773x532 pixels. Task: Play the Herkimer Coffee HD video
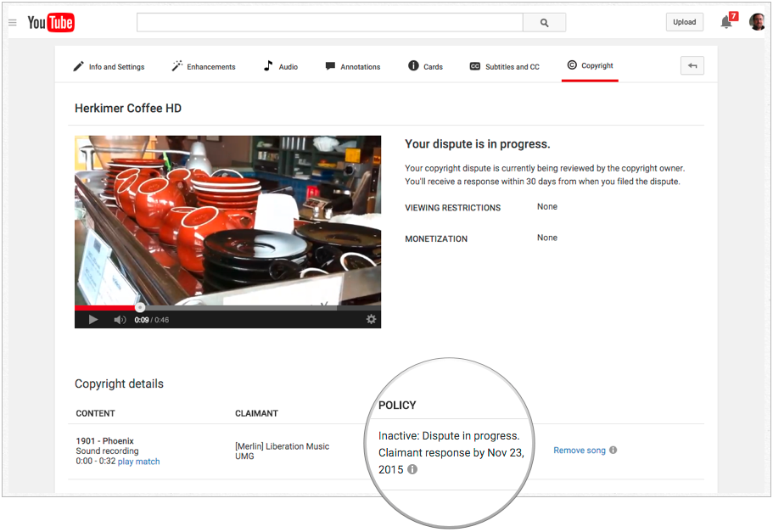[x=92, y=320]
